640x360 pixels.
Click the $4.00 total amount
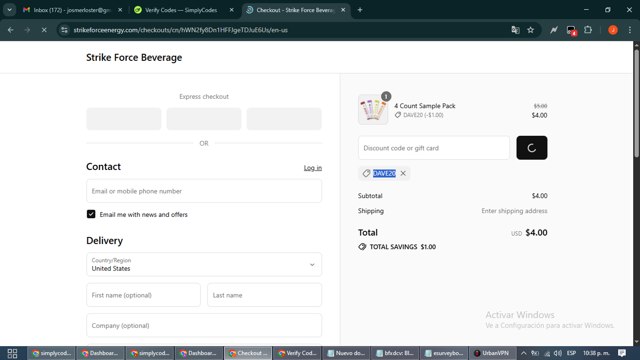click(x=536, y=233)
